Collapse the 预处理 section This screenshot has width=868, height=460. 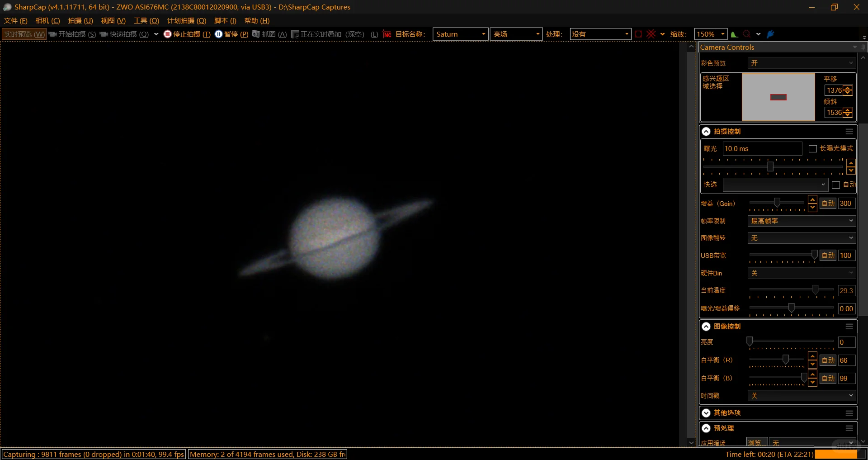[x=706, y=428]
